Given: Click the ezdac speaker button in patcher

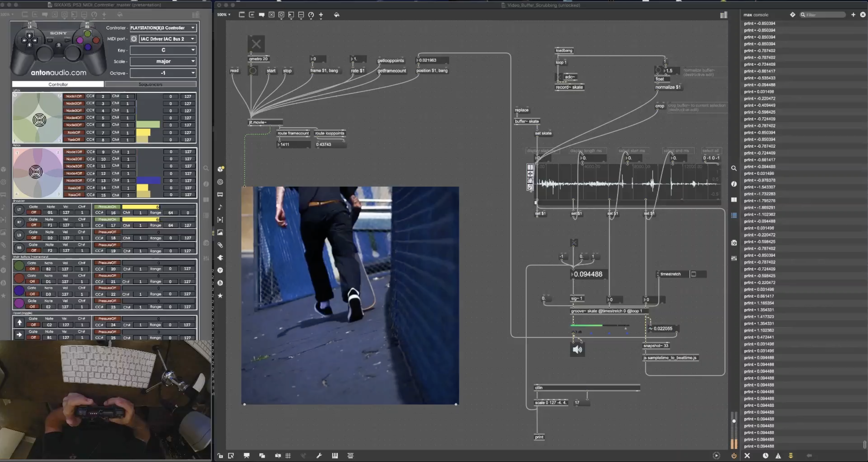Looking at the screenshot, I should click(577, 349).
